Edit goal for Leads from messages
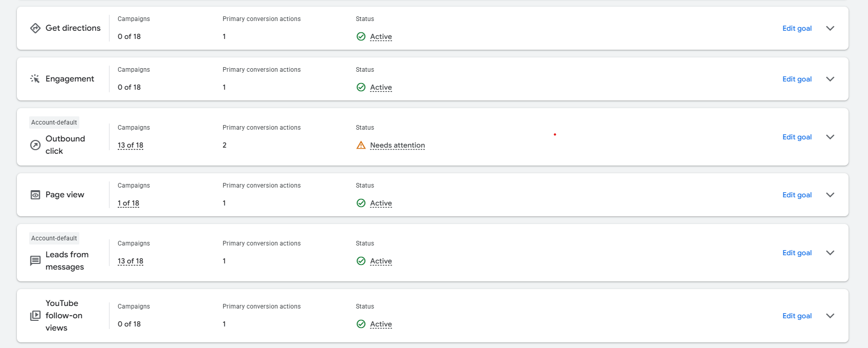This screenshot has height=348, width=868. tap(797, 253)
